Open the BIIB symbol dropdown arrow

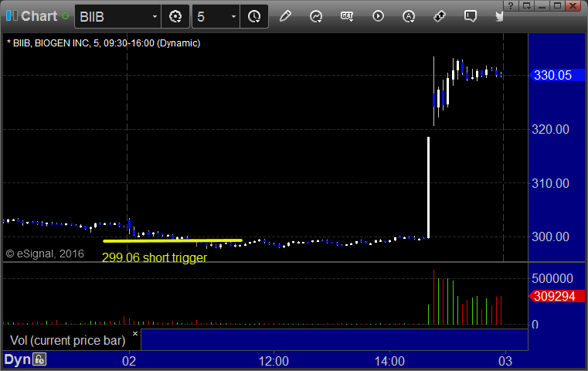click(x=155, y=16)
